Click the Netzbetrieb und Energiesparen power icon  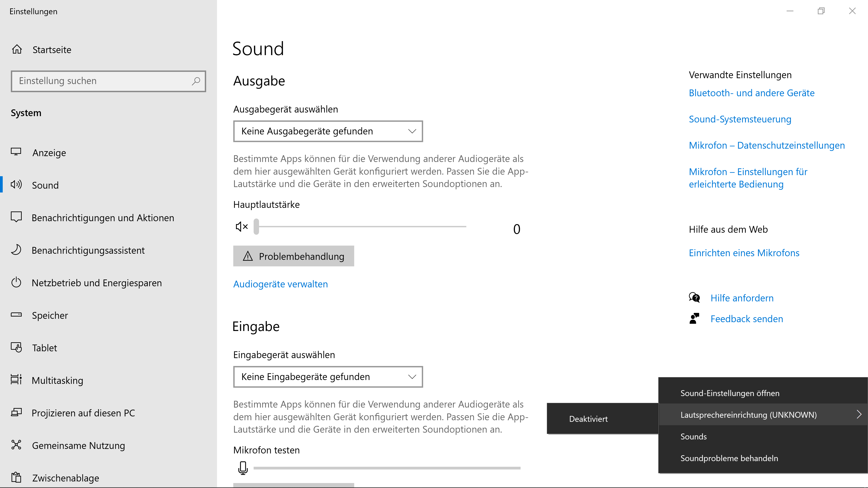coord(16,282)
